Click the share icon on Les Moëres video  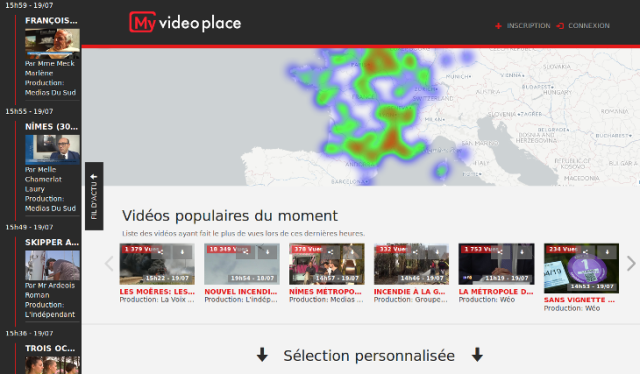(161, 252)
